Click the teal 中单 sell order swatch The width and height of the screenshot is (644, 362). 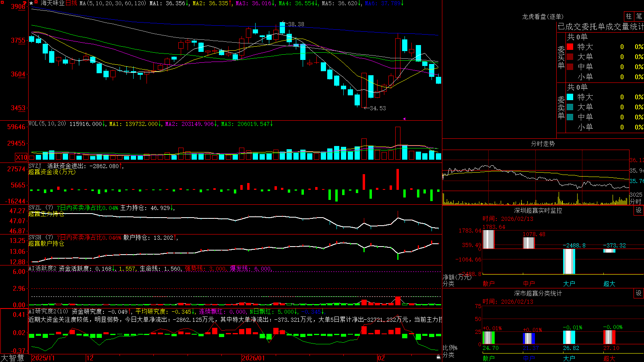coord(570,117)
